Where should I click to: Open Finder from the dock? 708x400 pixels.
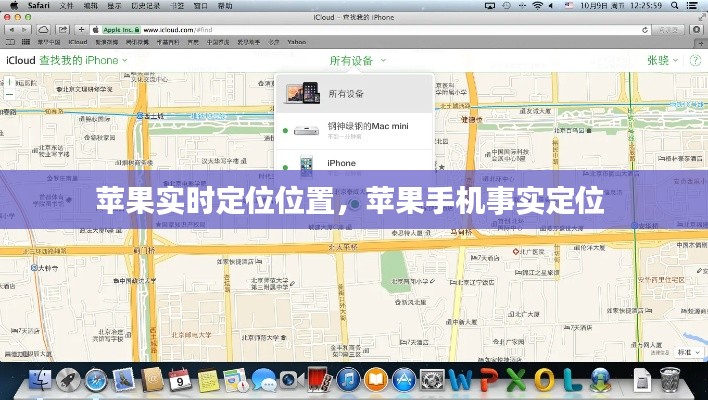coord(40,380)
